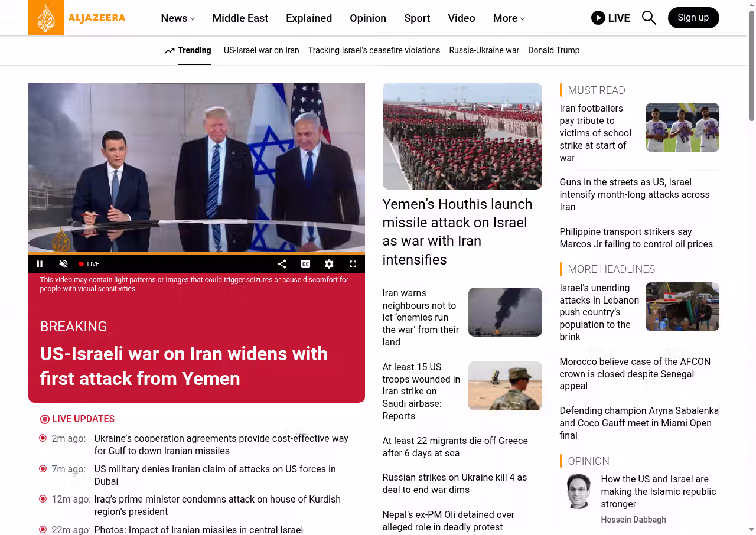Toggle closed captions on video
The width and height of the screenshot is (756, 535).
coord(305,264)
